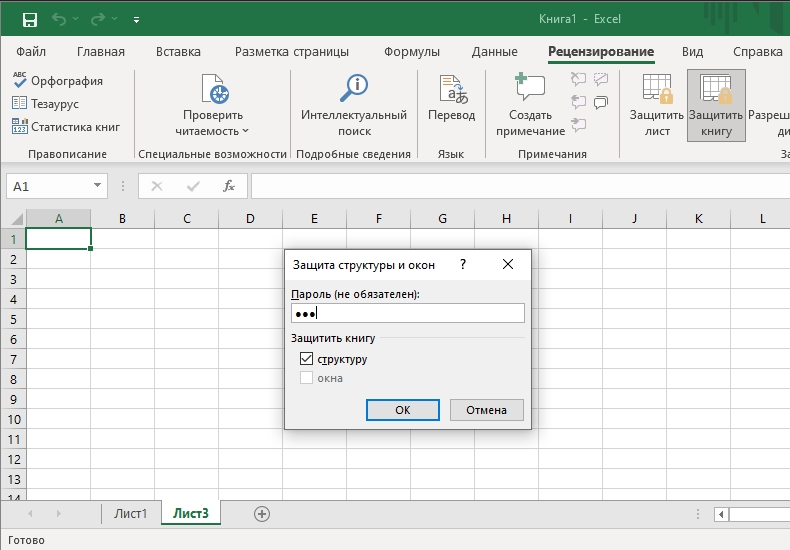This screenshot has width=790, height=550.
Task: Toggle show/hide comment icon
Action: click(601, 79)
